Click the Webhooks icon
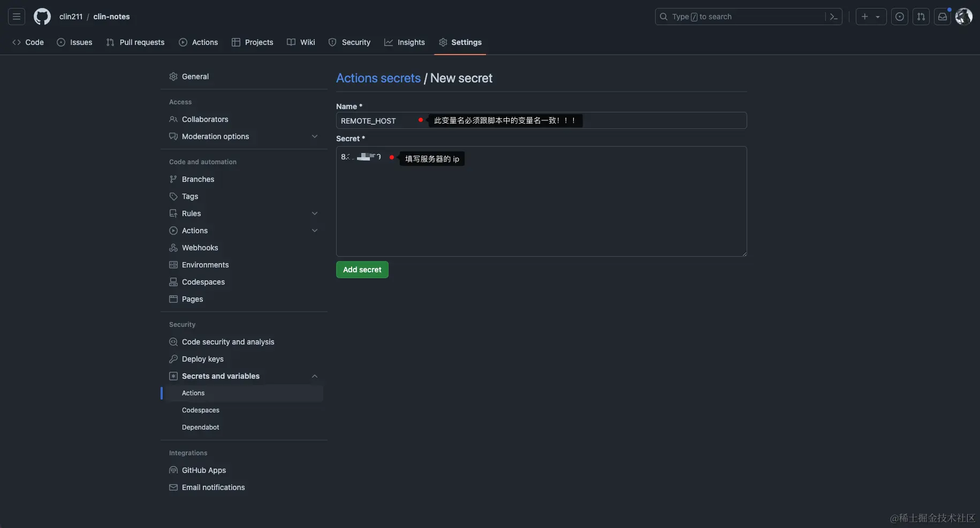The width and height of the screenshot is (980, 528). tap(173, 248)
